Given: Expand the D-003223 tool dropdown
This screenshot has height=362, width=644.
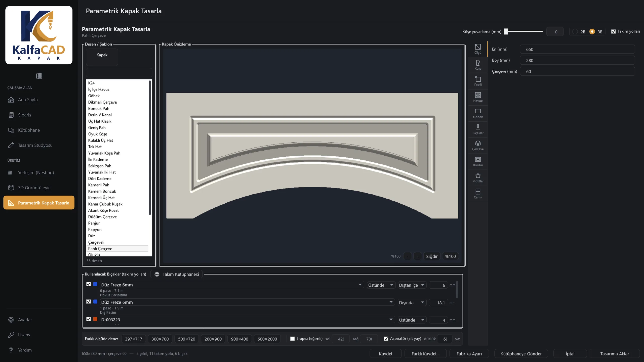Looking at the screenshot, I should pyautogui.click(x=247, y=320).
